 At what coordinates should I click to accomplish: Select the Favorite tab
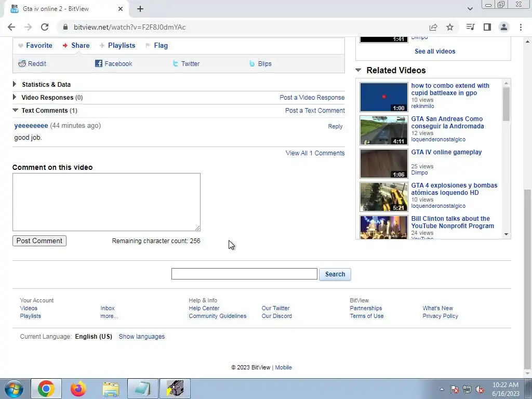click(39, 46)
